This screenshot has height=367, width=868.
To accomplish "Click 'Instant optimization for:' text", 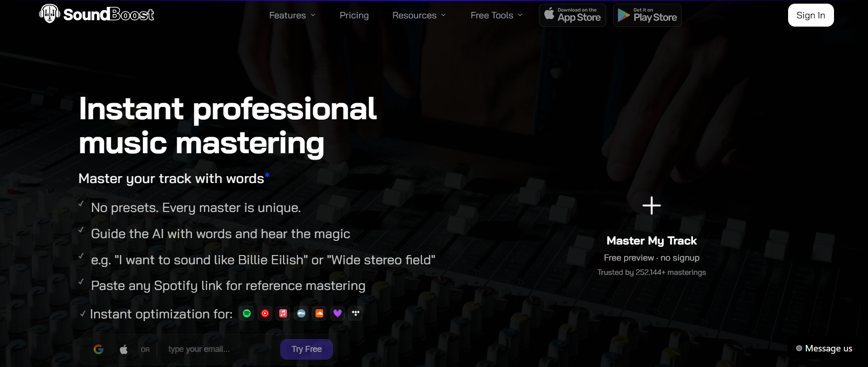I will (x=161, y=314).
